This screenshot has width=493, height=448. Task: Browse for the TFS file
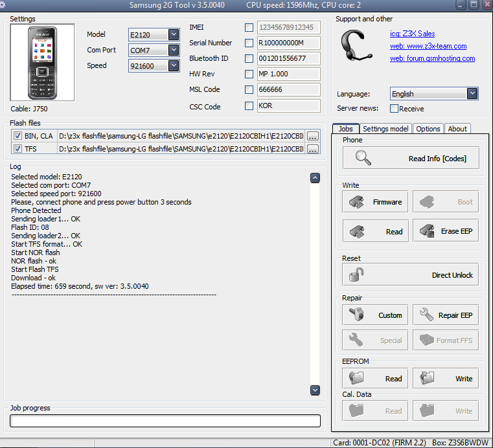[x=312, y=149]
